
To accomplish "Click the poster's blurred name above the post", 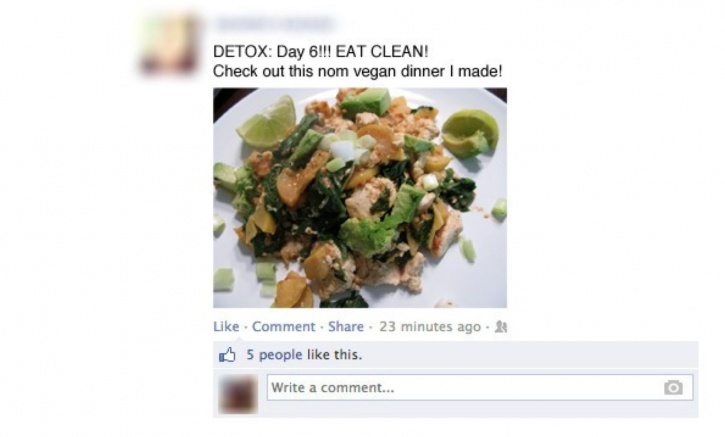I will click(275, 24).
